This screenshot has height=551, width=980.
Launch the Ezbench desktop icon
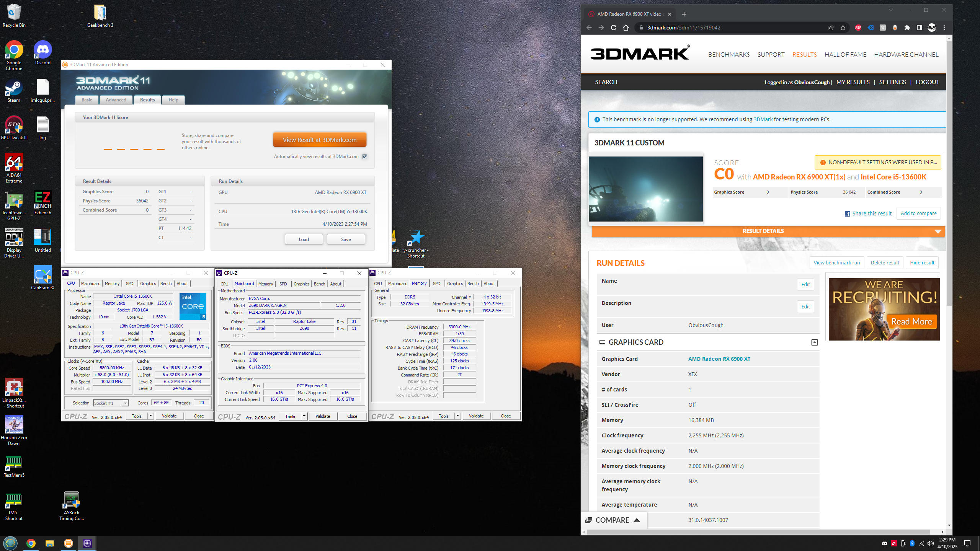(42, 203)
